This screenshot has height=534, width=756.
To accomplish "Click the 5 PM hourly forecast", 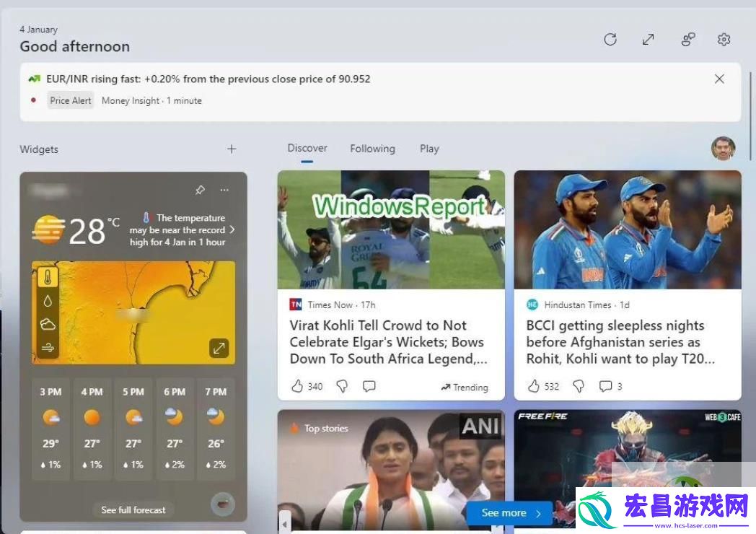I will pos(133,429).
